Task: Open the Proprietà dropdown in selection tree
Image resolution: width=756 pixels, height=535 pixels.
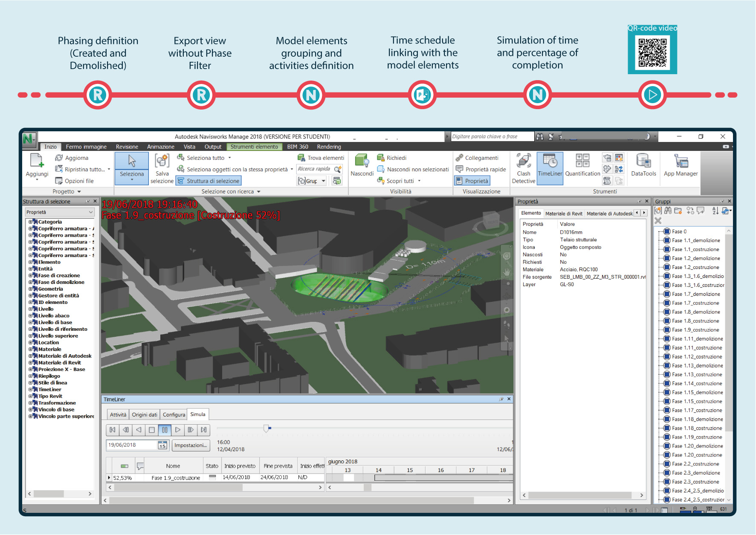Action: (x=60, y=212)
